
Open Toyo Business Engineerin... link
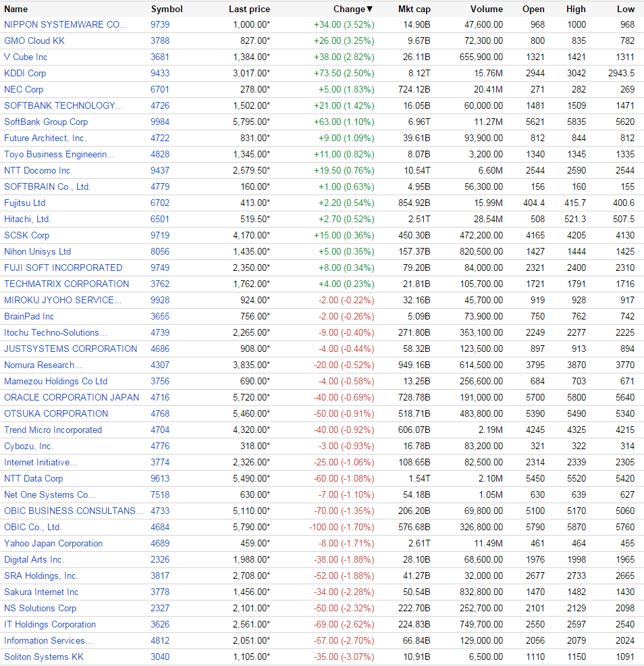pyautogui.click(x=59, y=154)
